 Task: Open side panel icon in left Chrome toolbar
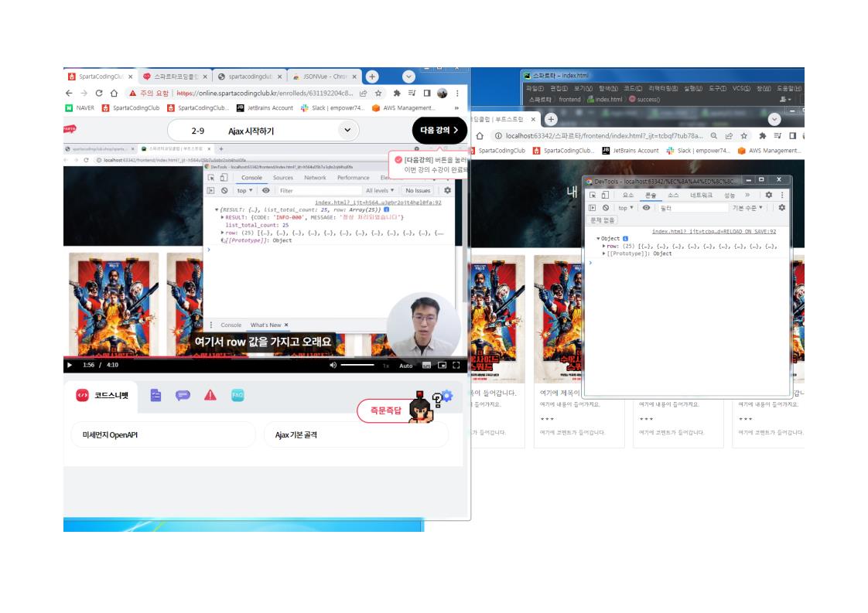[x=427, y=93]
